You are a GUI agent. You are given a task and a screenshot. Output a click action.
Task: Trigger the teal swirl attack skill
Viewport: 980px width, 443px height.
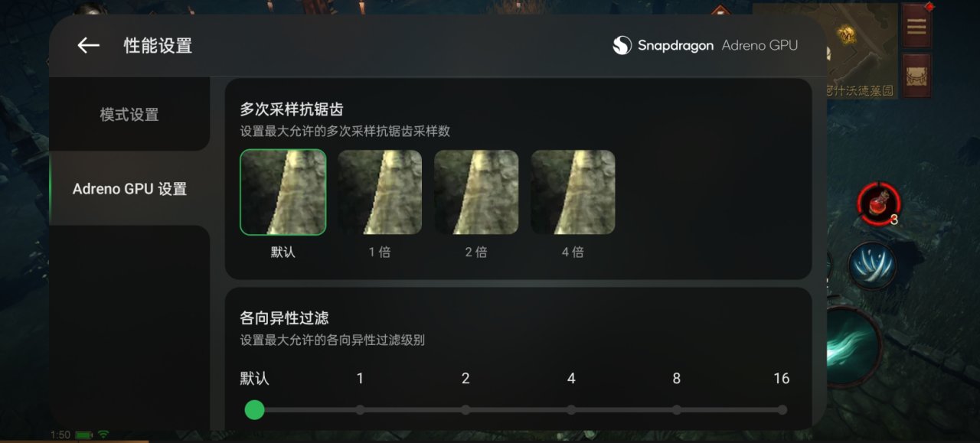(852, 347)
